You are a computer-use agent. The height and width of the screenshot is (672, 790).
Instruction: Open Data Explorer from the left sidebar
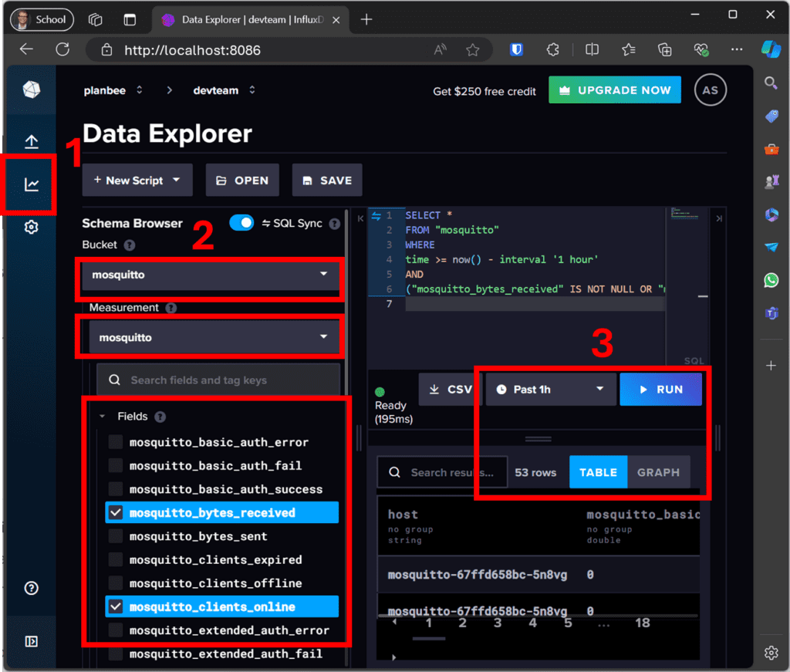29,184
